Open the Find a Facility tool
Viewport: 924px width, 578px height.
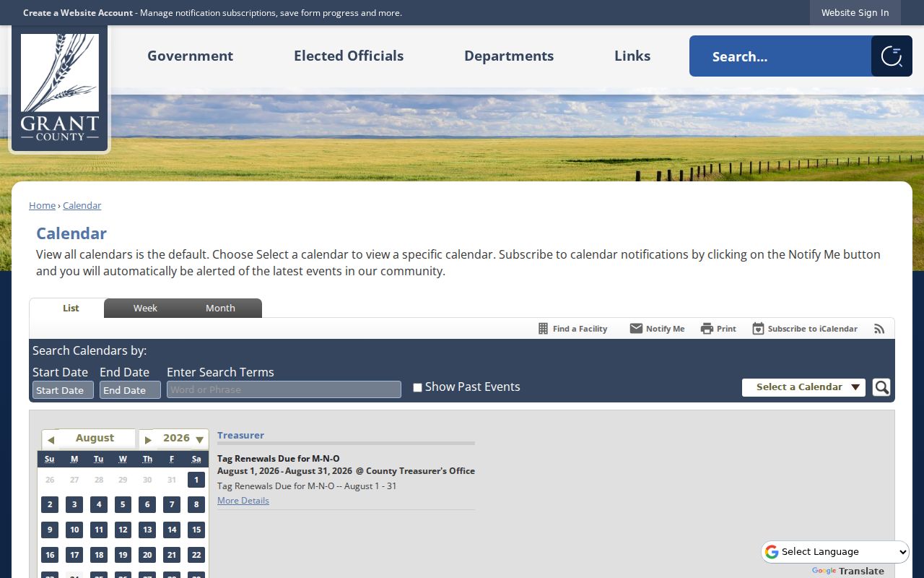pyautogui.click(x=573, y=329)
